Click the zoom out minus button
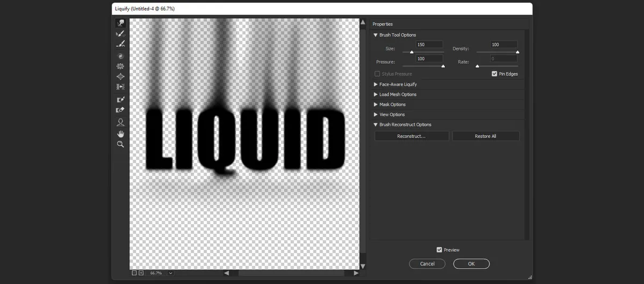The width and height of the screenshot is (644, 284). pos(134,273)
